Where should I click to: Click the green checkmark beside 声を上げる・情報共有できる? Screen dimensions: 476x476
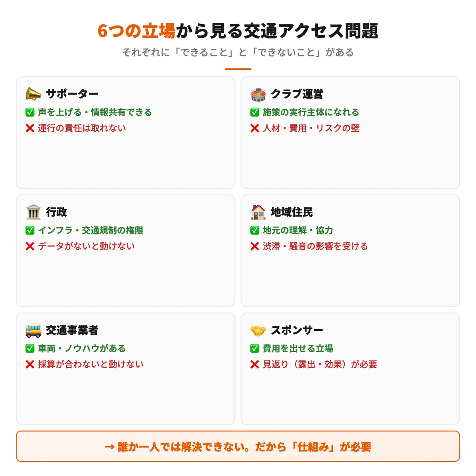click(30, 112)
